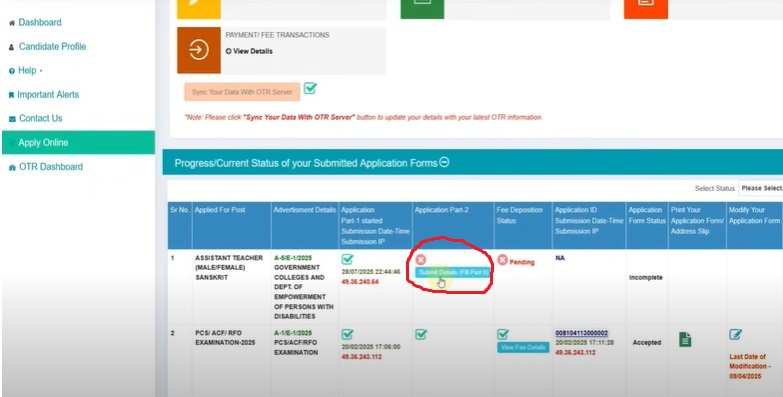Open the Select Status dropdown
This screenshot has height=397, width=783.
[x=761, y=188]
